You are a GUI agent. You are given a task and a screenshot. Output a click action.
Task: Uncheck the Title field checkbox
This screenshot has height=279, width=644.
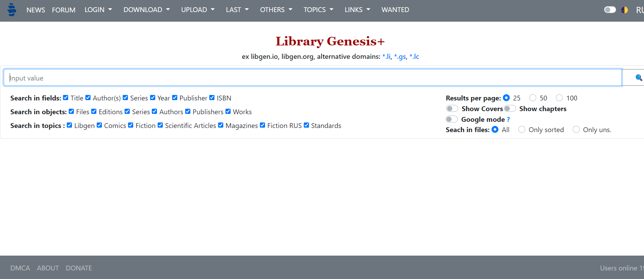pos(66,98)
